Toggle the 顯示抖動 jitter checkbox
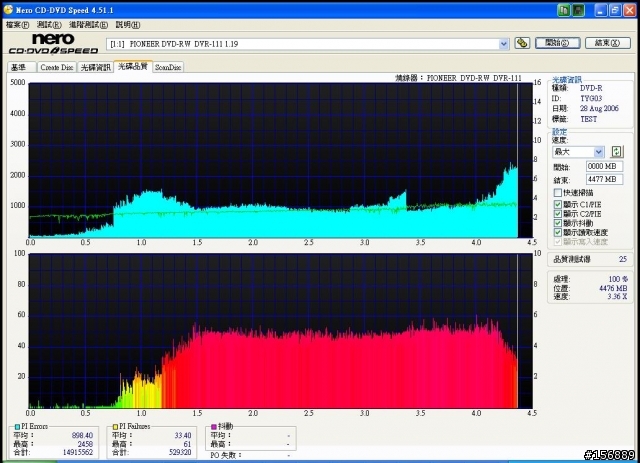This screenshot has height=463, width=640. click(x=558, y=222)
